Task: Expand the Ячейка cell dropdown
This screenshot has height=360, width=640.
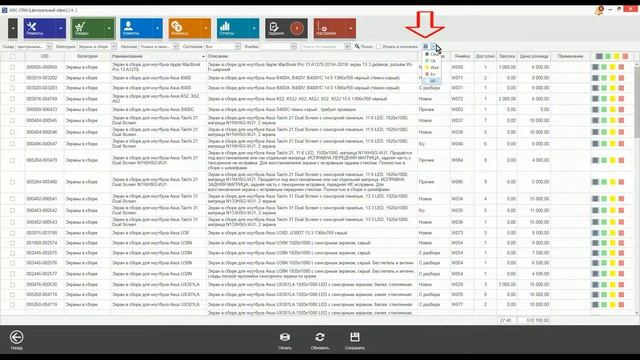Action: [x=293, y=47]
